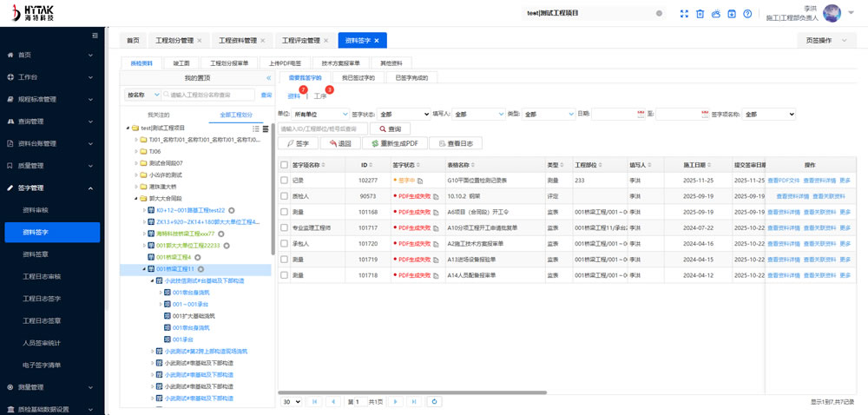Open the start date calendar icon
868x415 pixels.
pos(641,114)
